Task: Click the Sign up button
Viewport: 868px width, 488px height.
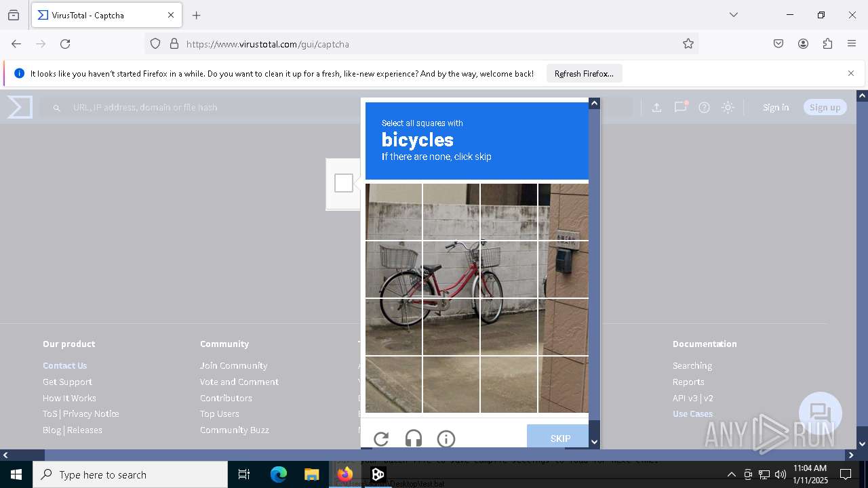Action: pyautogui.click(x=825, y=107)
